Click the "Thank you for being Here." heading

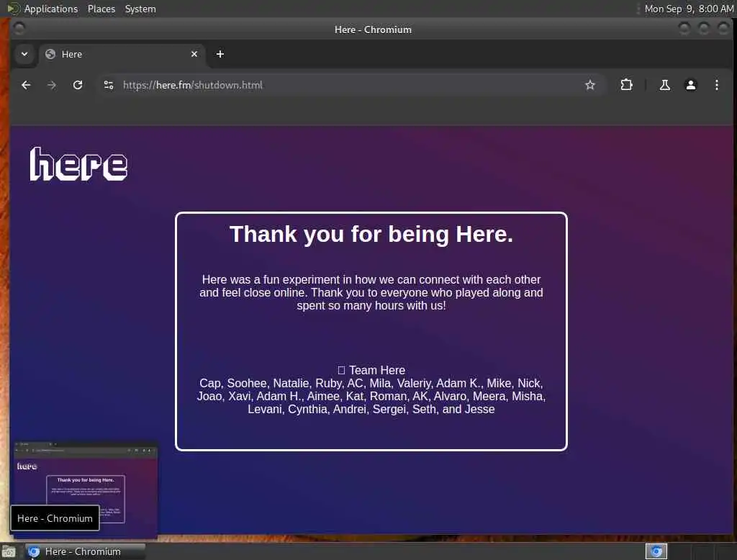coord(371,234)
